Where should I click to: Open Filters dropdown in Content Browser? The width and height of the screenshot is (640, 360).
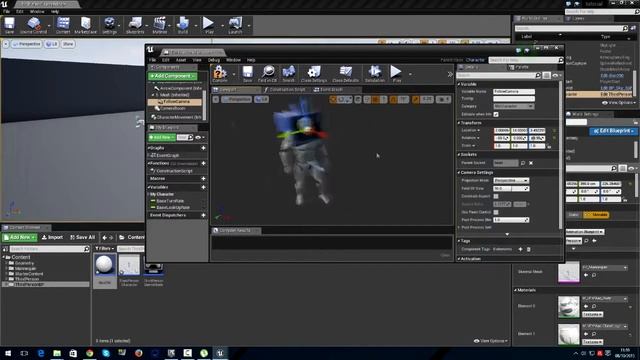tap(104, 248)
